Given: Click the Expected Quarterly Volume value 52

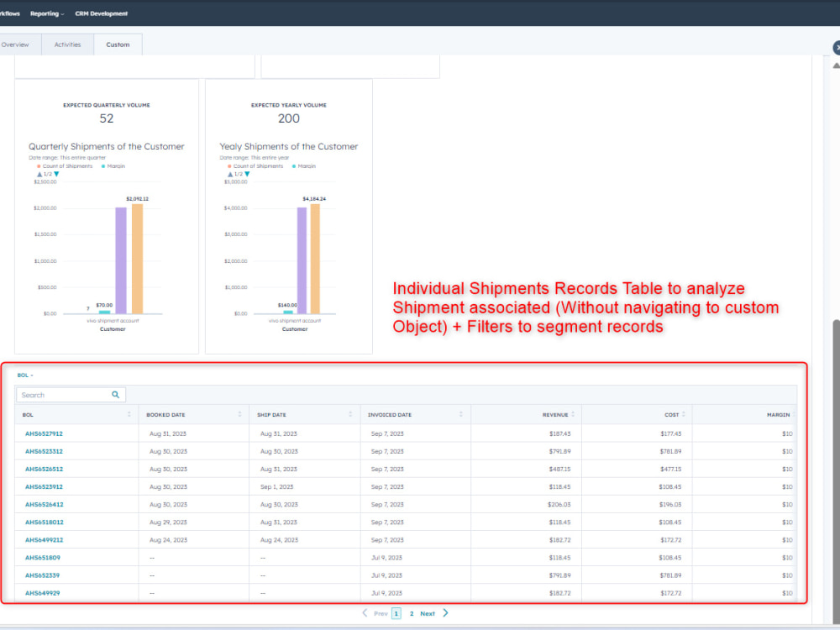Looking at the screenshot, I should (x=107, y=118).
